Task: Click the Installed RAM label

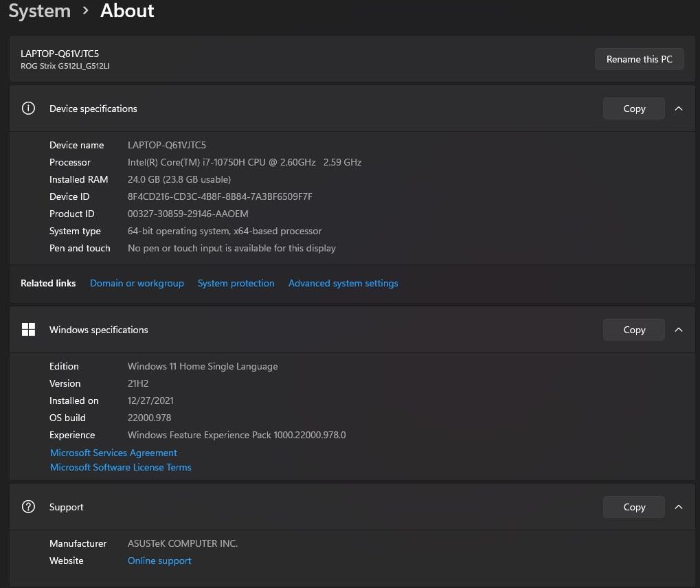Action: coord(78,179)
